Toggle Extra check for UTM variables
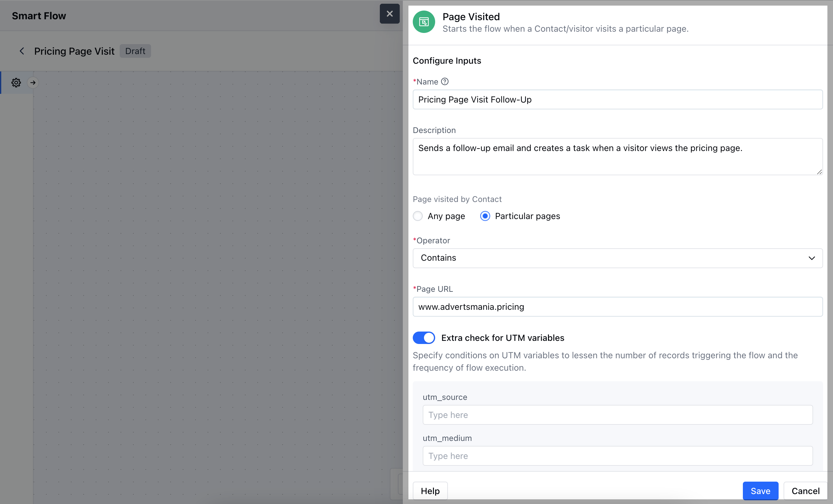Image resolution: width=833 pixels, height=504 pixels. click(x=424, y=338)
